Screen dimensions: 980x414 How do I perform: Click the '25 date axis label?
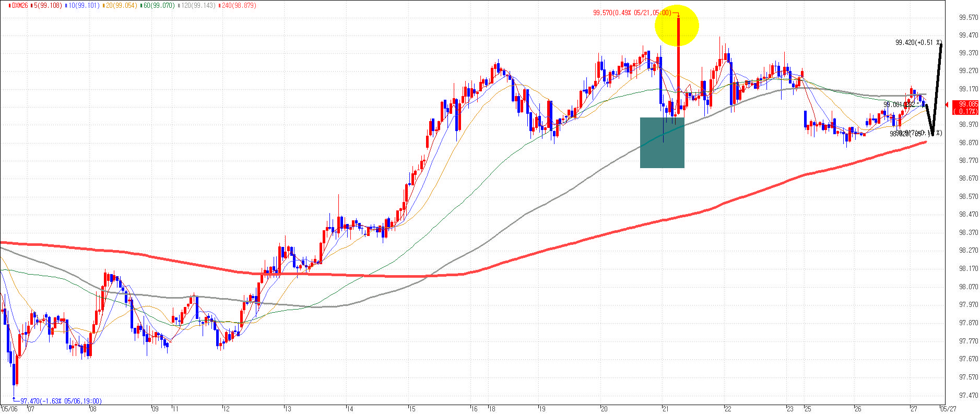point(807,409)
